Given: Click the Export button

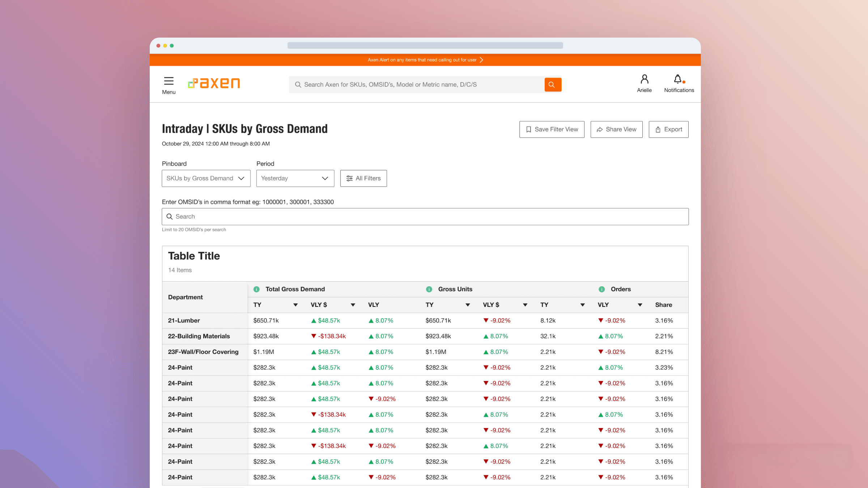Looking at the screenshot, I should 668,129.
